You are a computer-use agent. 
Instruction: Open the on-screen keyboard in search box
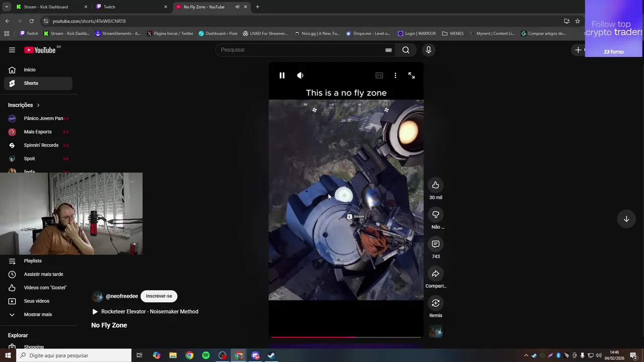tap(388, 50)
